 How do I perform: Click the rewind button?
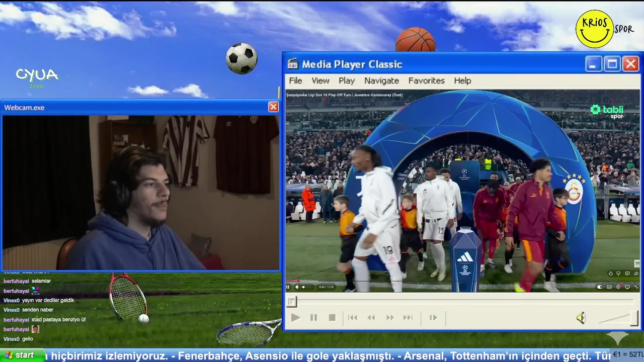(371, 318)
